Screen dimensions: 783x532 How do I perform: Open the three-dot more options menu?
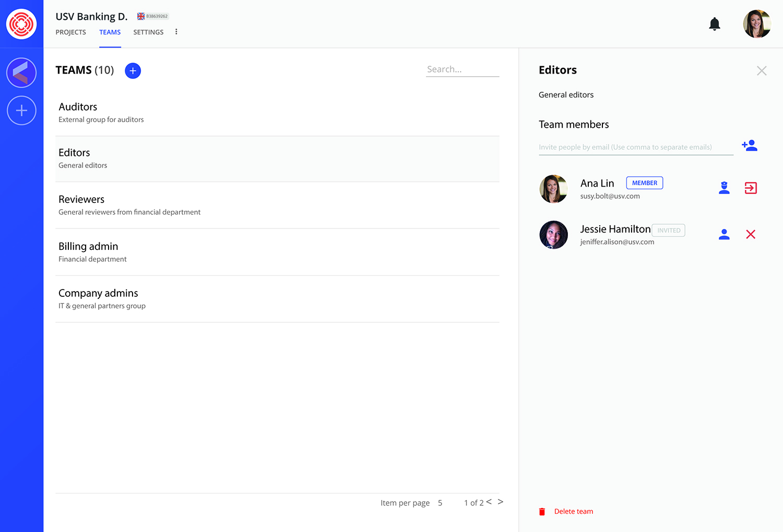tap(176, 32)
